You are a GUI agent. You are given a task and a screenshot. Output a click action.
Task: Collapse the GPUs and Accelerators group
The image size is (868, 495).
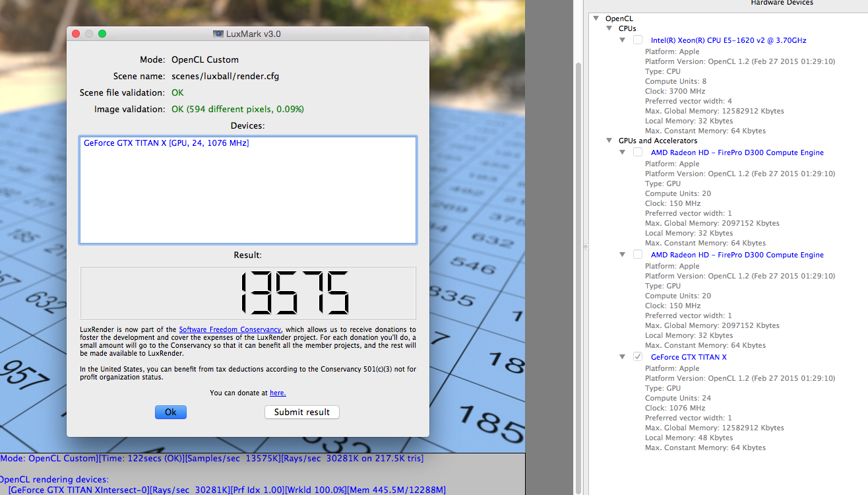(x=609, y=141)
